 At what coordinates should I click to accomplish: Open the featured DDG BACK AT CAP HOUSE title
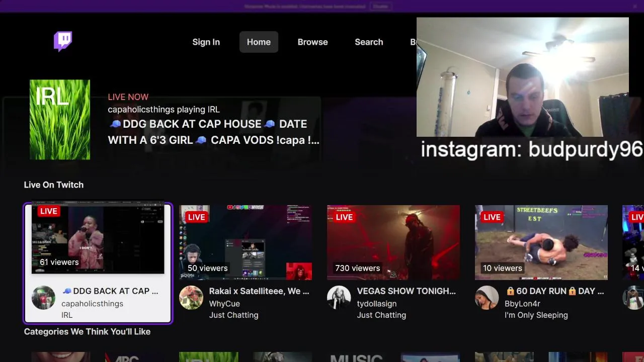click(214, 132)
